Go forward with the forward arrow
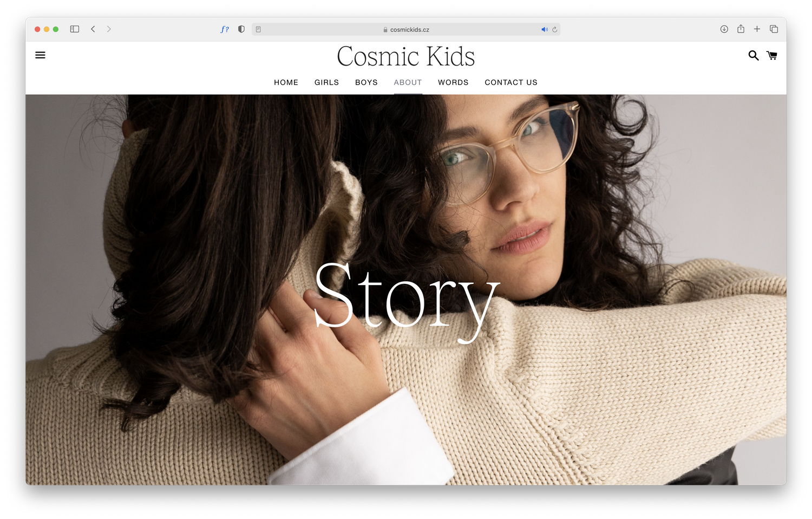 coord(109,29)
